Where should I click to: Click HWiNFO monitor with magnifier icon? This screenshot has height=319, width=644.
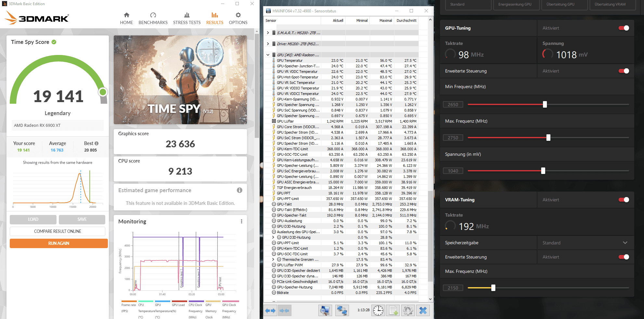click(x=325, y=311)
